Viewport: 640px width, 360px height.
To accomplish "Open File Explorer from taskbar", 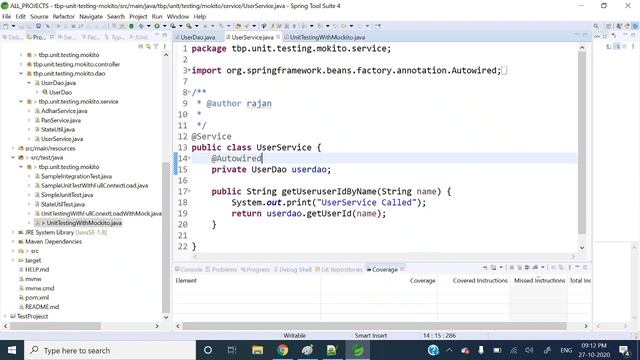I will [x=257, y=350].
